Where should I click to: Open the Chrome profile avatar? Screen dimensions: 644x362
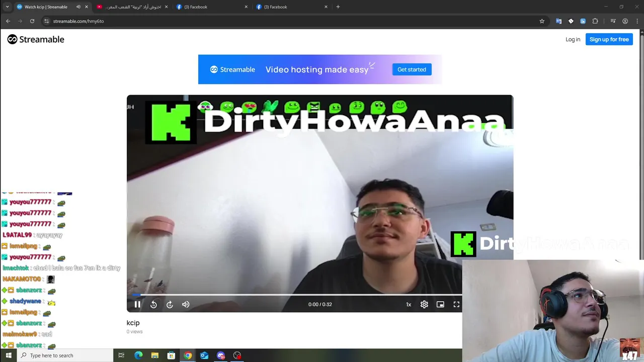pyautogui.click(x=625, y=21)
